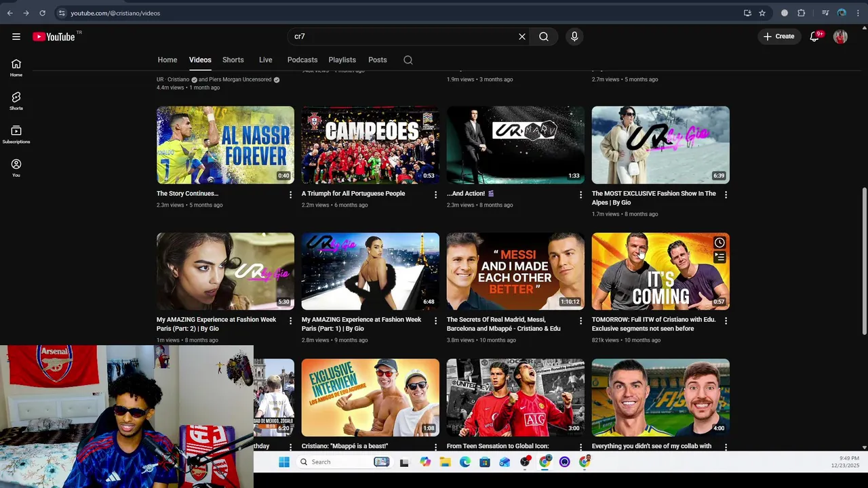Open My AMAZING Experience Part 2 title

(x=216, y=324)
